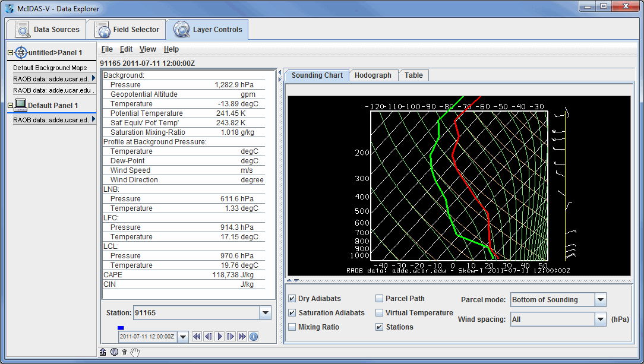Click the Default Panel 1 monitor icon

[x=20, y=105]
